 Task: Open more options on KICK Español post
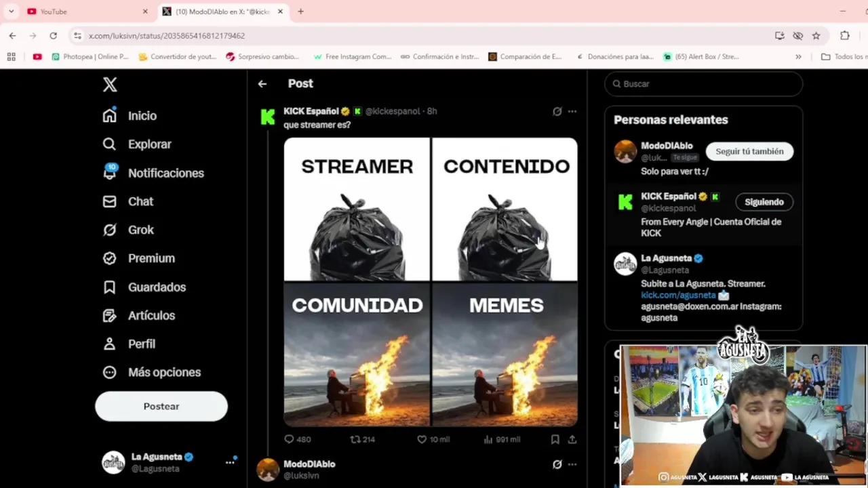572,111
